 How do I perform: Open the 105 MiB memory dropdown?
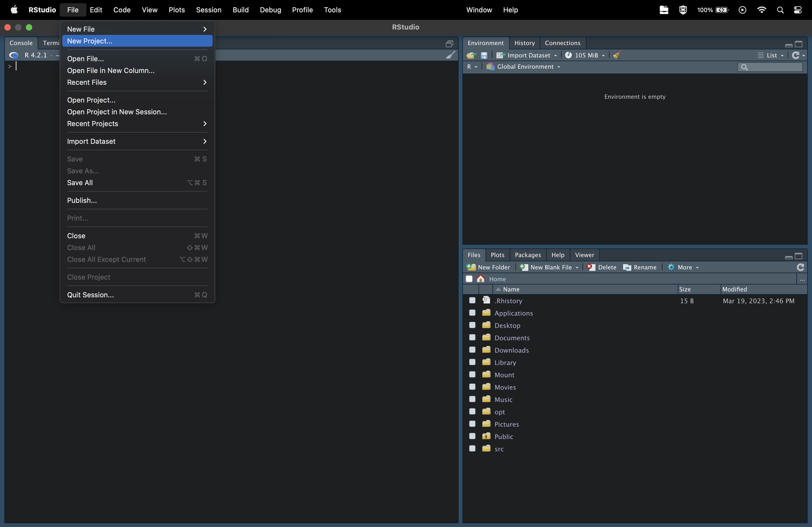pyautogui.click(x=585, y=55)
